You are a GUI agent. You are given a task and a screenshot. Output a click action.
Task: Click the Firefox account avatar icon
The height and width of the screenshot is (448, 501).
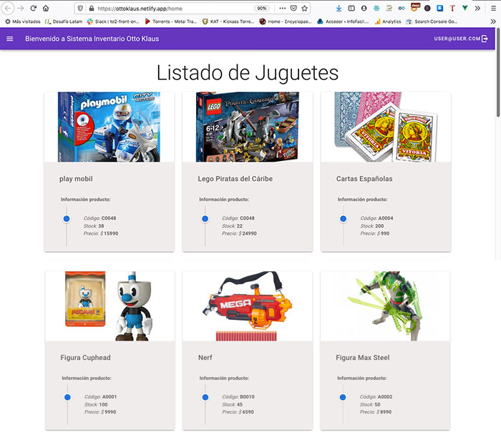[364, 9]
